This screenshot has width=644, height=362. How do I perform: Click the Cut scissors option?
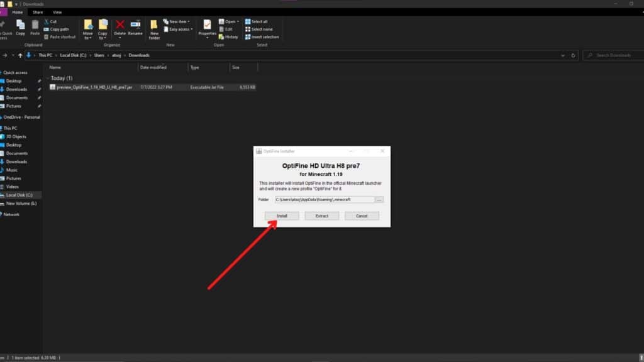point(50,21)
